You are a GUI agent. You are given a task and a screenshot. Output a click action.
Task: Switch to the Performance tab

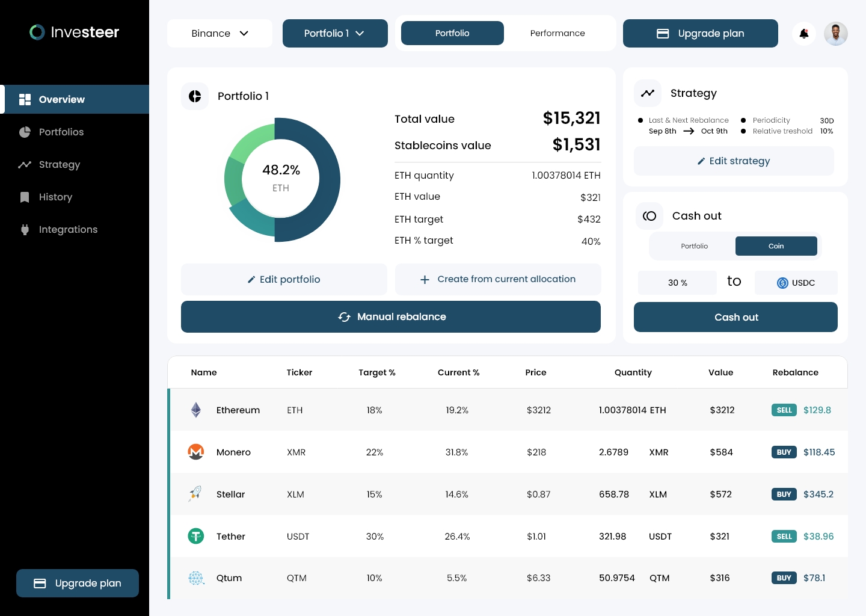[557, 33]
